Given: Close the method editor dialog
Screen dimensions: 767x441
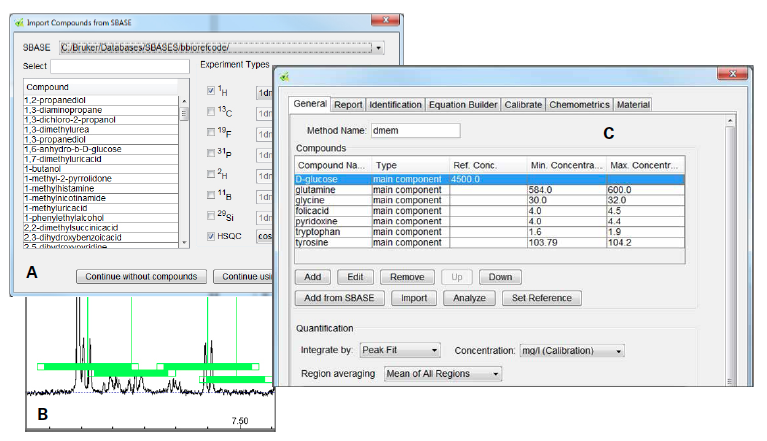Looking at the screenshot, I should click(x=732, y=74).
